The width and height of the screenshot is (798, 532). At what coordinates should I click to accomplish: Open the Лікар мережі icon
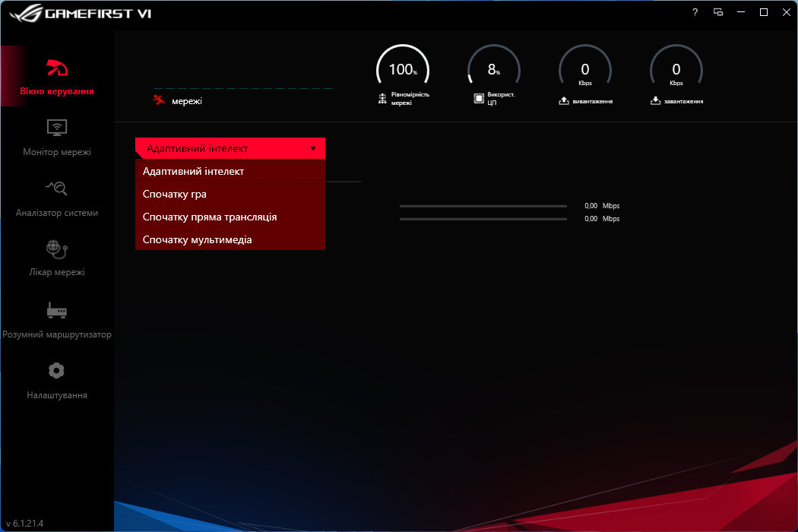coord(57,249)
